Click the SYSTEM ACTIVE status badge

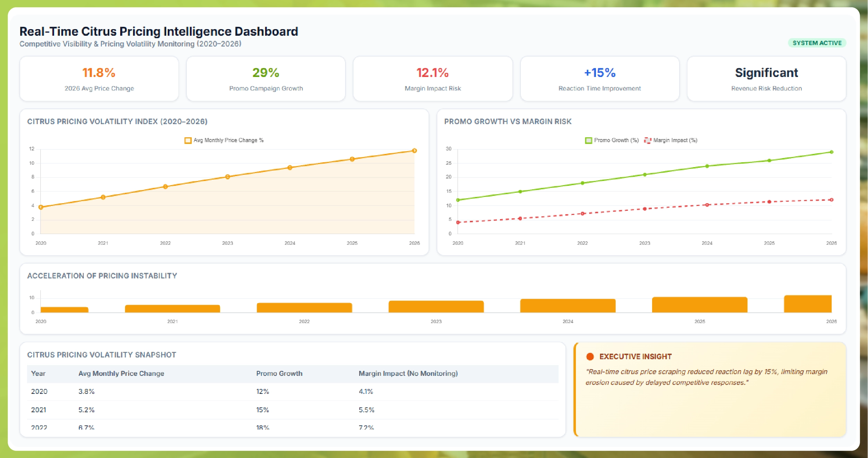click(818, 43)
